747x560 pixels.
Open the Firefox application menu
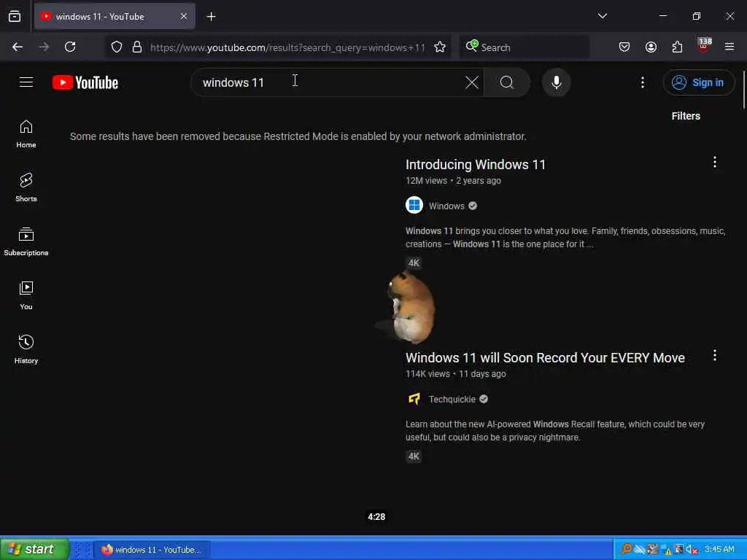coord(729,47)
